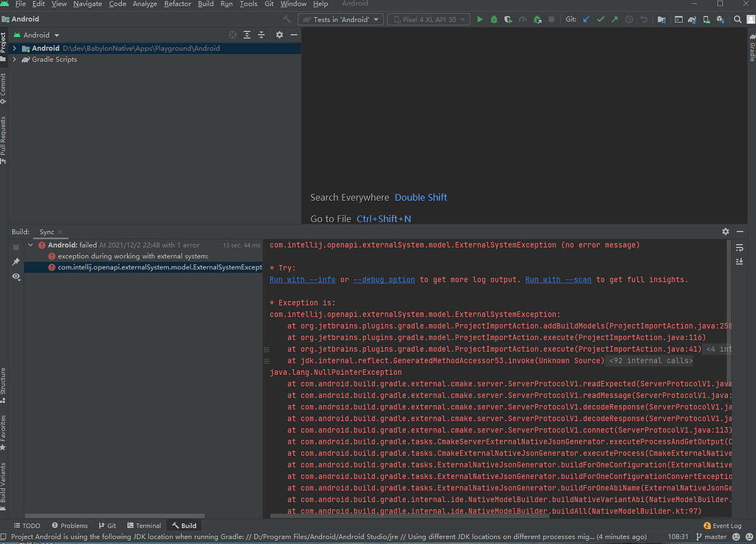The image size is (756, 544).
Task: Click Git Push green arrow icon
Action: pyautogui.click(x=614, y=20)
